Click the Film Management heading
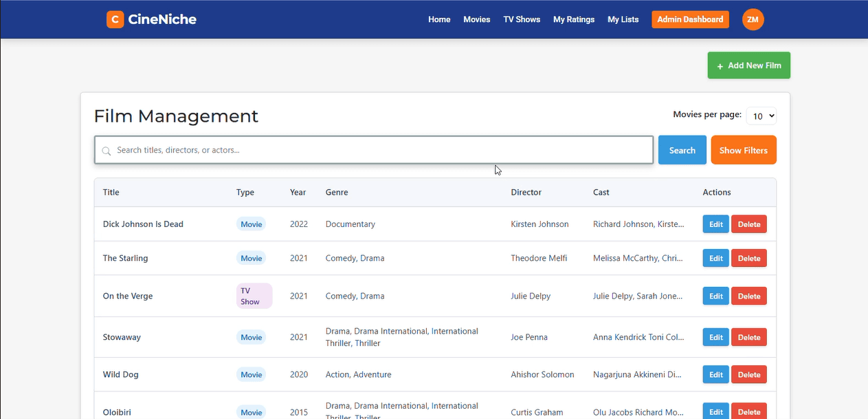 (x=177, y=116)
